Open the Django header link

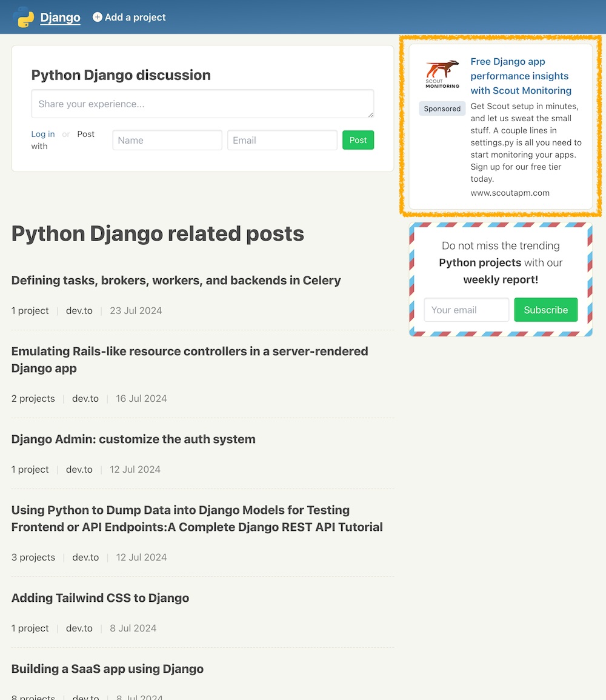click(x=60, y=18)
